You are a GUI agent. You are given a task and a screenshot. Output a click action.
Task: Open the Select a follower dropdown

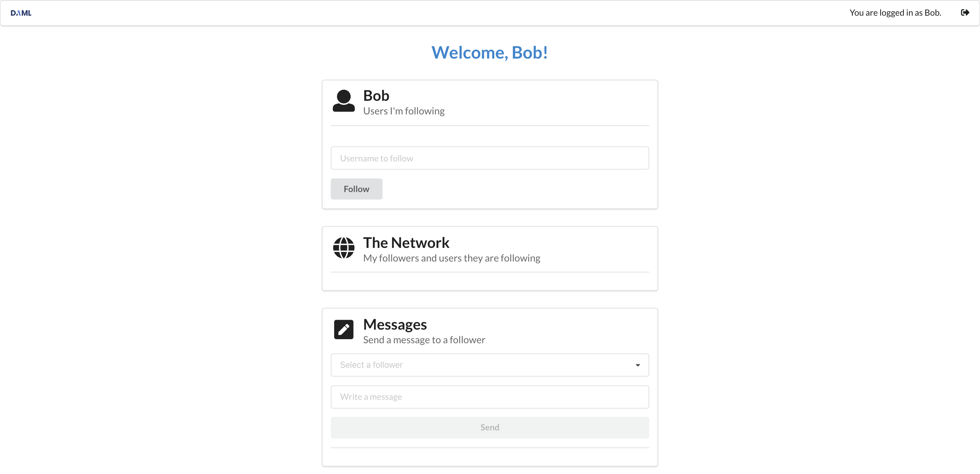click(x=489, y=365)
